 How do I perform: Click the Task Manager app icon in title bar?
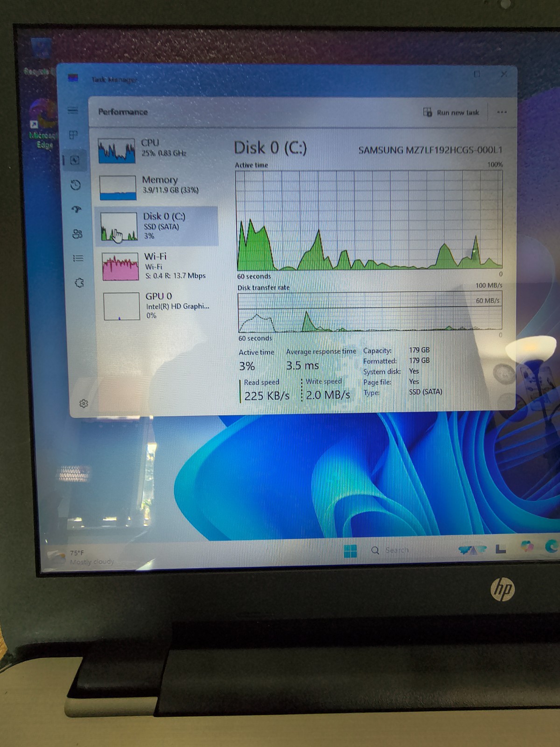[x=73, y=78]
